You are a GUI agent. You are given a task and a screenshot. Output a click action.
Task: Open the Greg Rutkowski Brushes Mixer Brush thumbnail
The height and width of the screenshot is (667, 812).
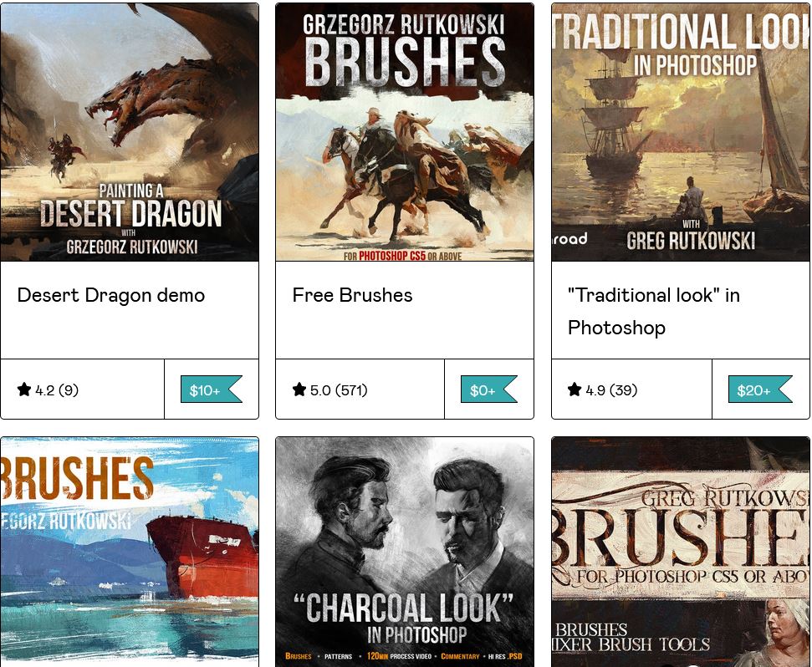tap(681, 552)
